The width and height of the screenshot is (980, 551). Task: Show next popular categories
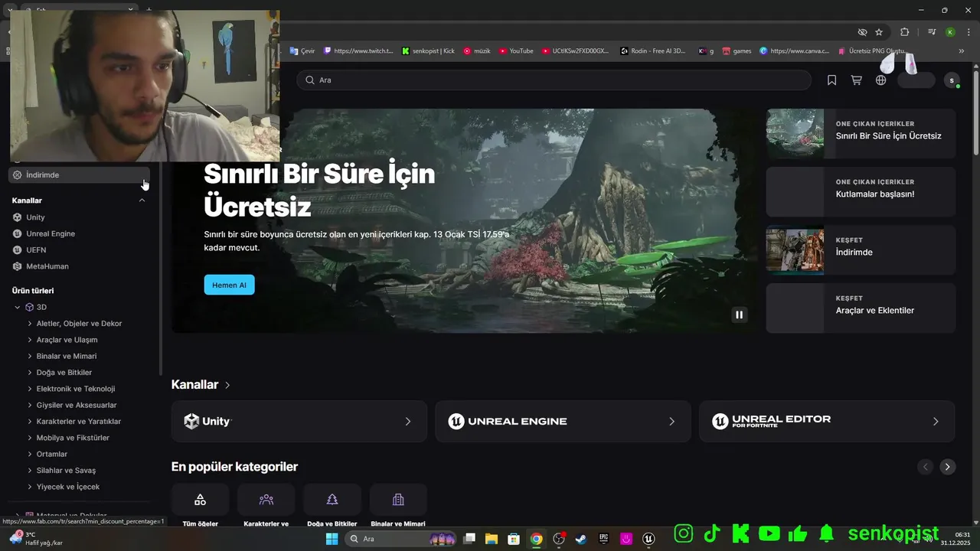click(947, 467)
